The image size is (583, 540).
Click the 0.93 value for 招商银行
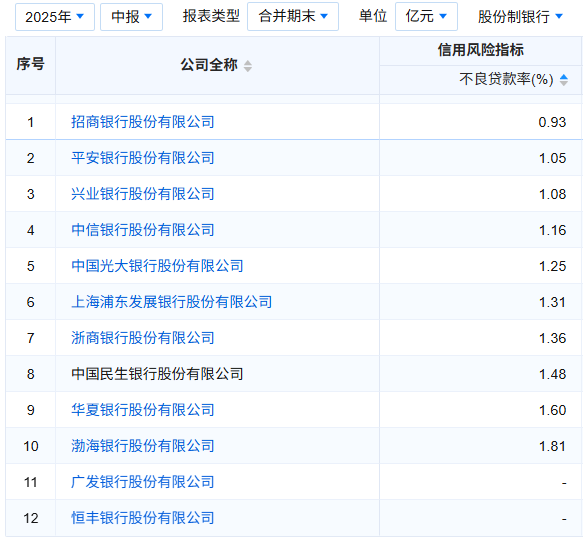coord(552,122)
